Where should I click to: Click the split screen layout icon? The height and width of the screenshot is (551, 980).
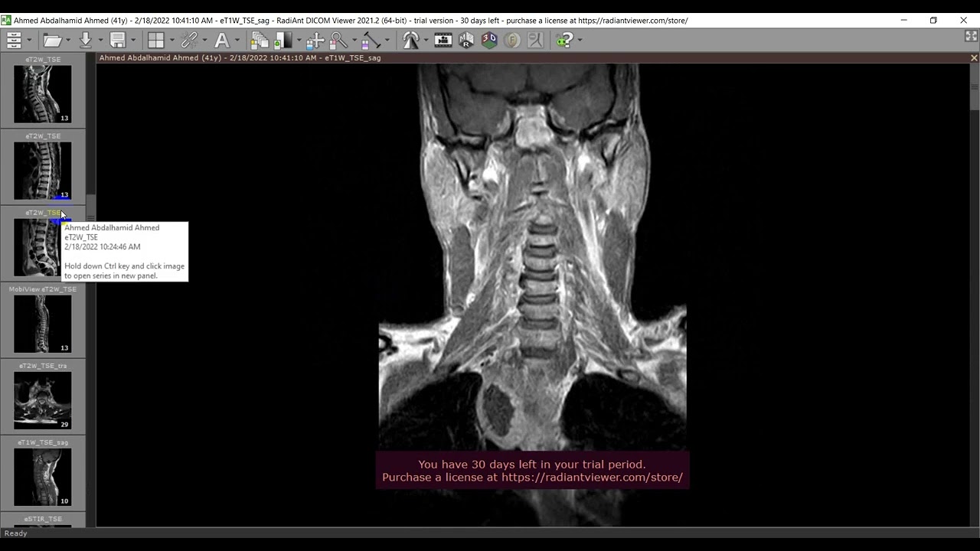(x=156, y=40)
